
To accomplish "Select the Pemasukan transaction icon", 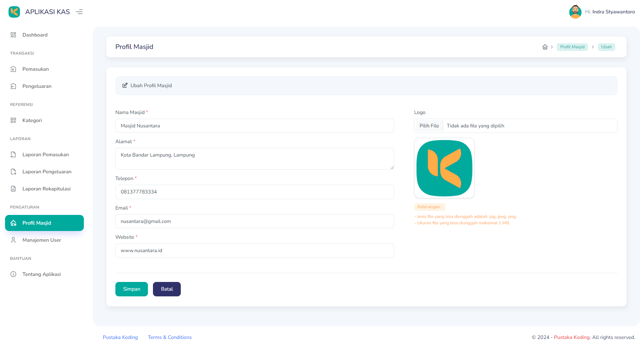I will pos(13,69).
